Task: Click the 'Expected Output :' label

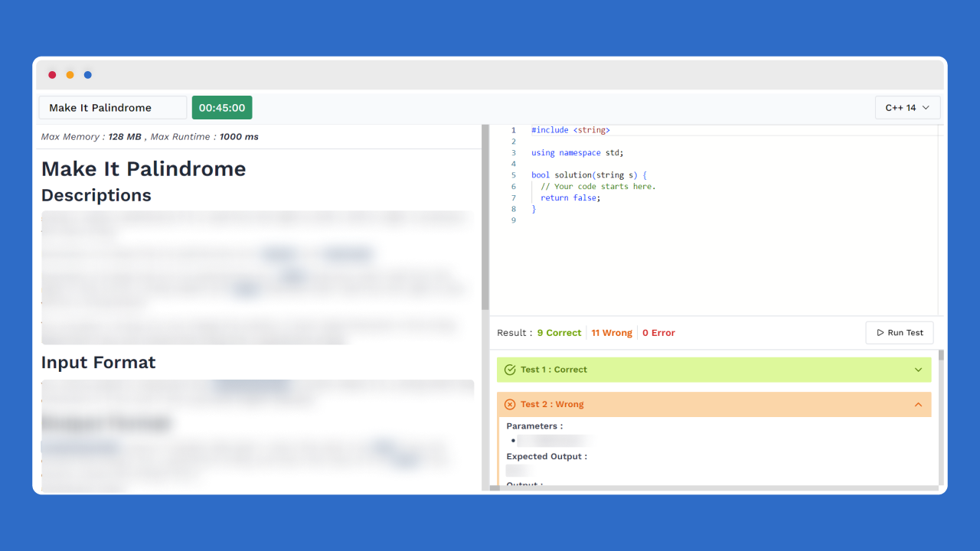Action: tap(547, 457)
